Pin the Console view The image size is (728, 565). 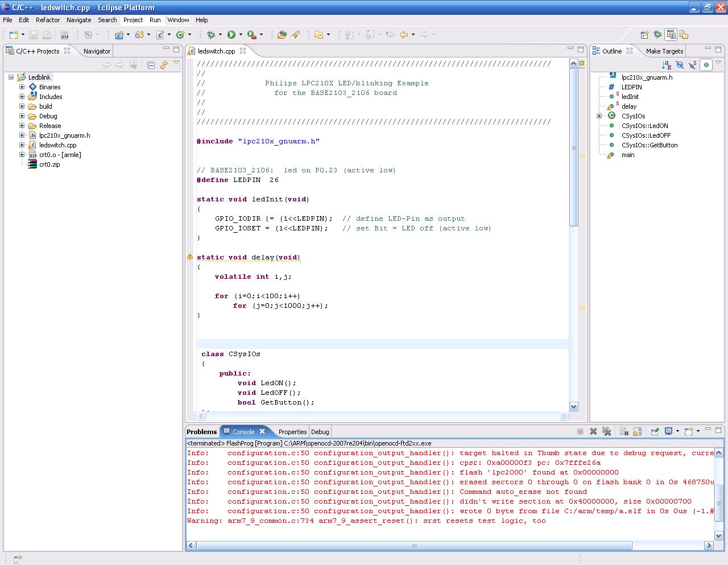[x=655, y=431]
